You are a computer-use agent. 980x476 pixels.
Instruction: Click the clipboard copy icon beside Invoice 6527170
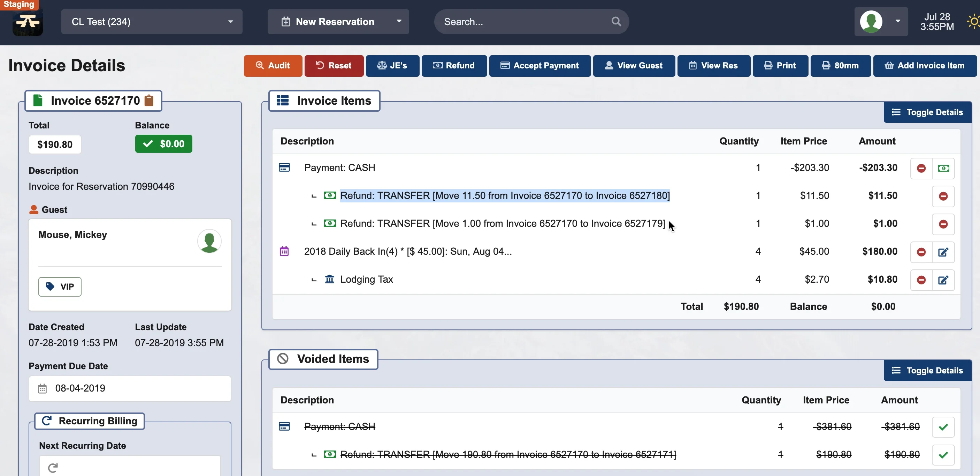149,101
